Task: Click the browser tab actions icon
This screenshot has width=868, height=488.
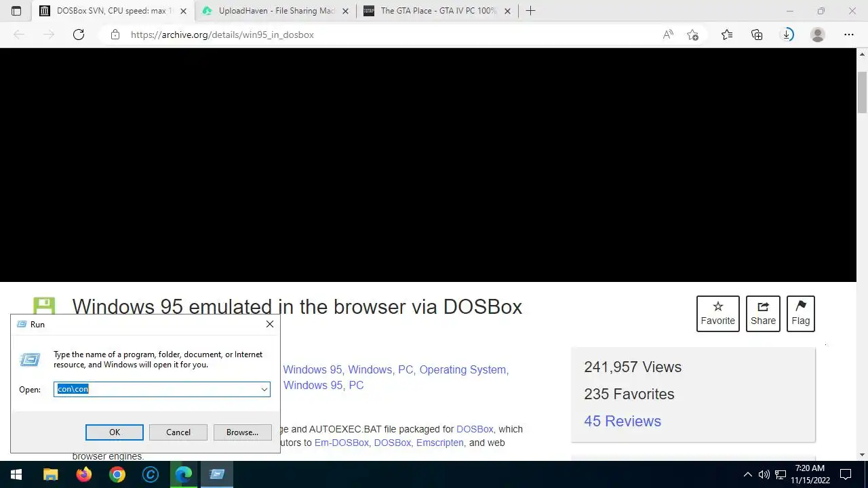Action: 16,11
